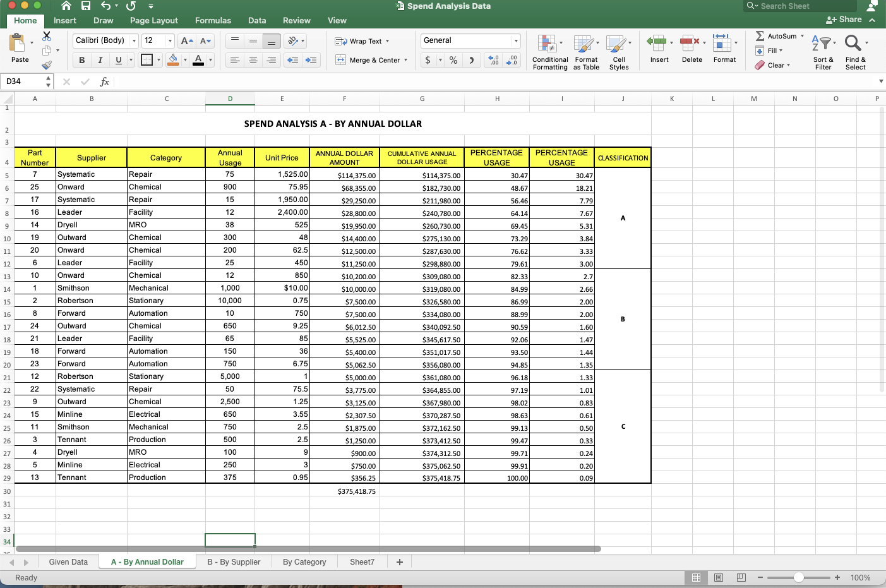The image size is (886, 588).
Task: Click the Share button
Action: [846, 20]
